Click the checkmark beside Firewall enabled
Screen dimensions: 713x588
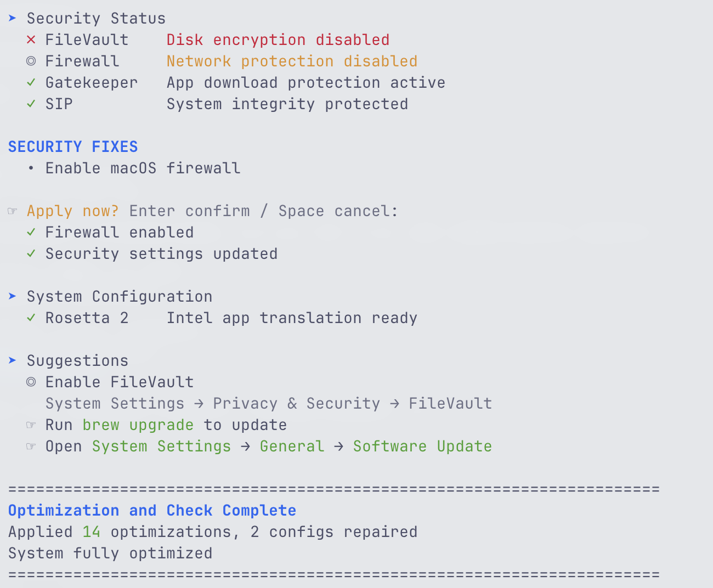click(31, 233)
